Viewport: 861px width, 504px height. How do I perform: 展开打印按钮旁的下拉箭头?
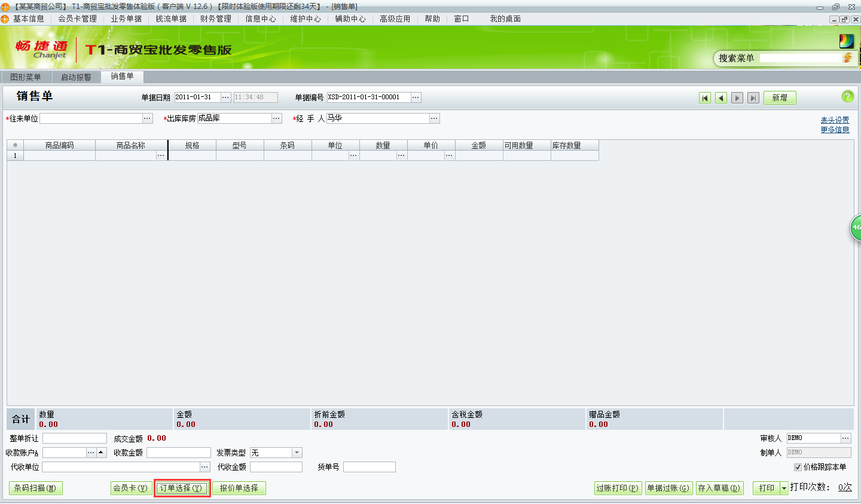tap(783, 488)
